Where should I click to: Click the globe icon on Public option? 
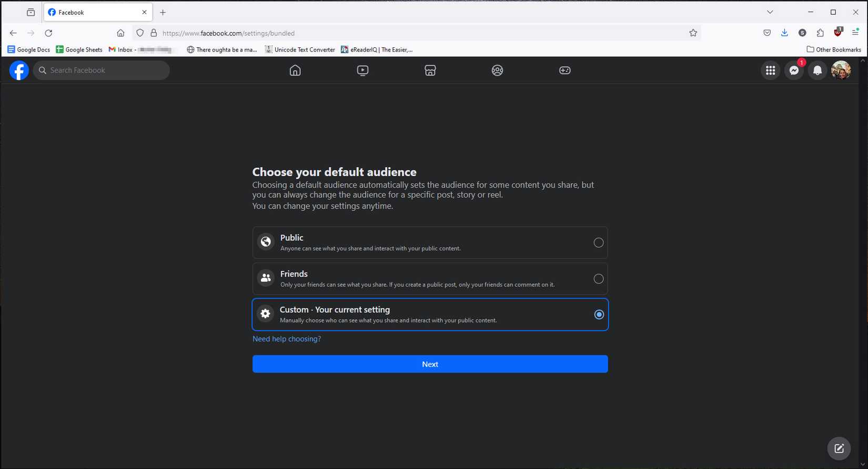(x=266, y=242)
